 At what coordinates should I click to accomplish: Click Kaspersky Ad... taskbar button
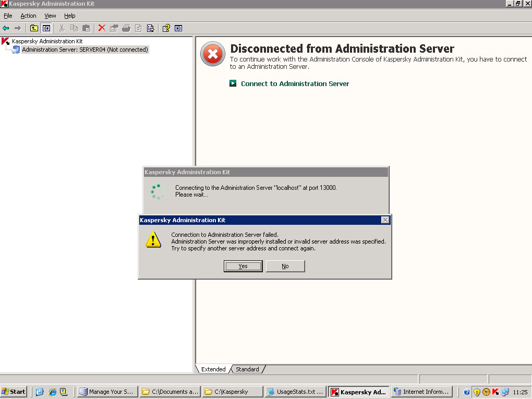pyautogui.click(x=359, y=392)
